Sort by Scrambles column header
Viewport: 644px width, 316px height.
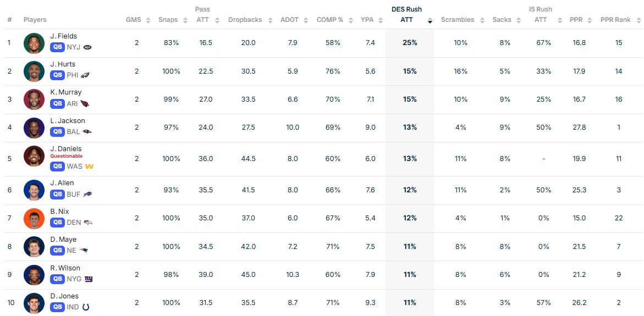click(x=482, y=20)
